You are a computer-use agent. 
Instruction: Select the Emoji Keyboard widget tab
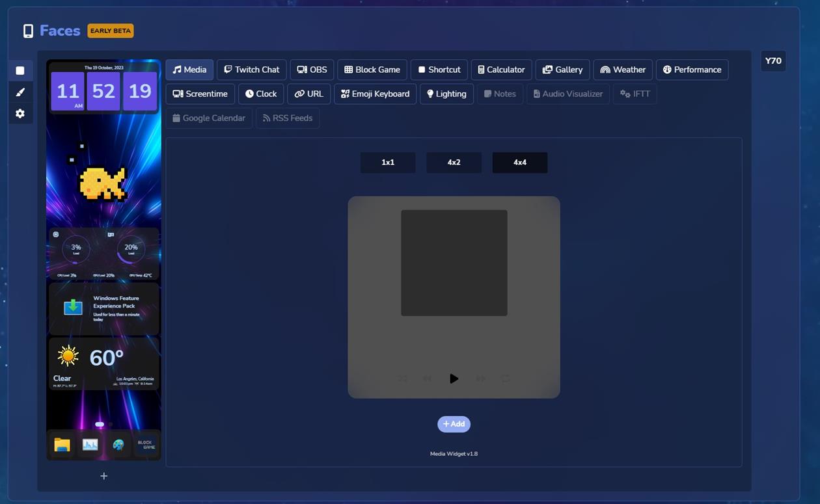point(375,94)
